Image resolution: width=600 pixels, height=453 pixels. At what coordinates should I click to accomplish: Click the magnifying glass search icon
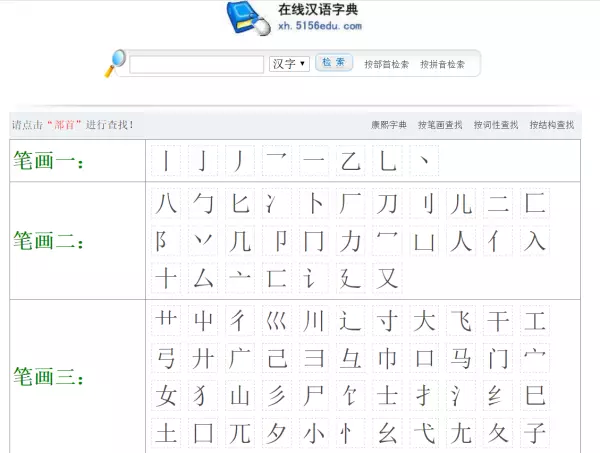[115, 63]
